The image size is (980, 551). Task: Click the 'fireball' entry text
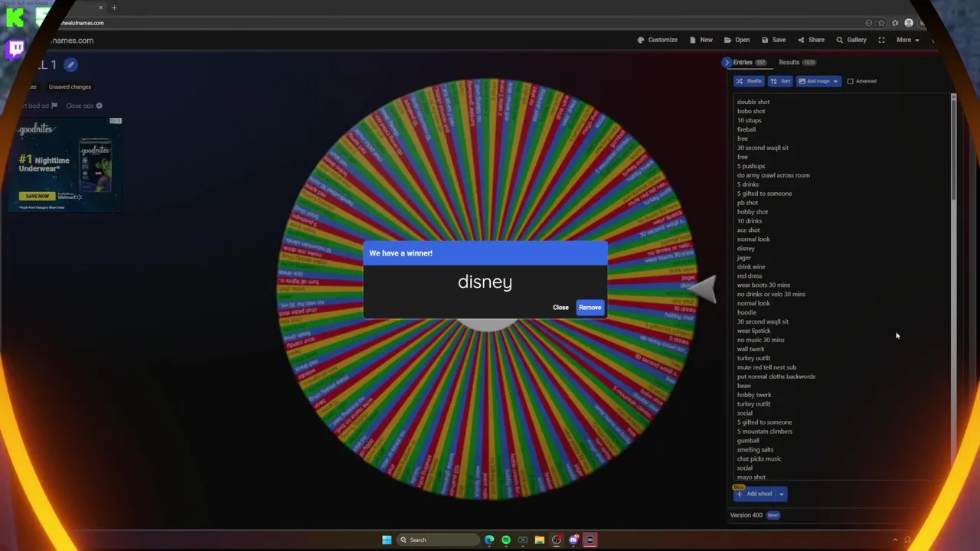pyautogui.click(x=746, y=129)
